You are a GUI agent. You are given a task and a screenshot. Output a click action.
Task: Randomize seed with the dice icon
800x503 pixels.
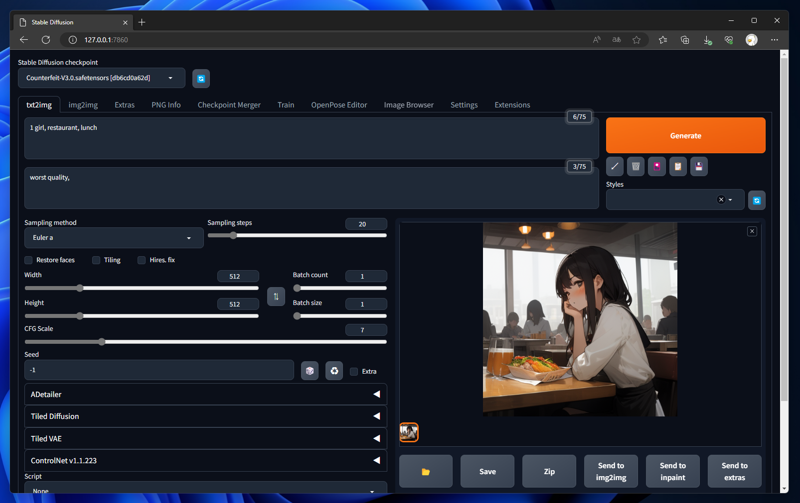coord(310,371)
